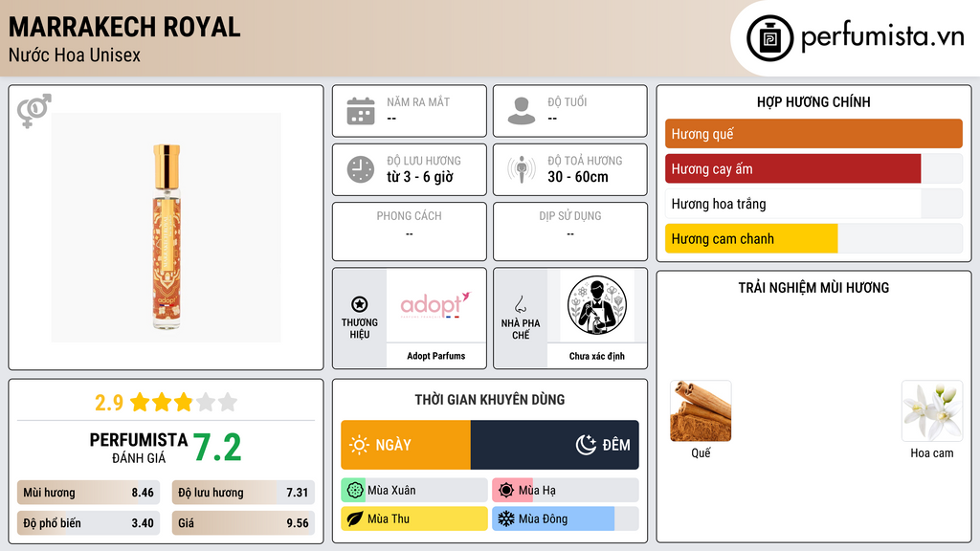Click the Độ phổ biến 3.40 score bar
Image resolution: width=980 pixels, height=551 pixels.
click(89, 523)
